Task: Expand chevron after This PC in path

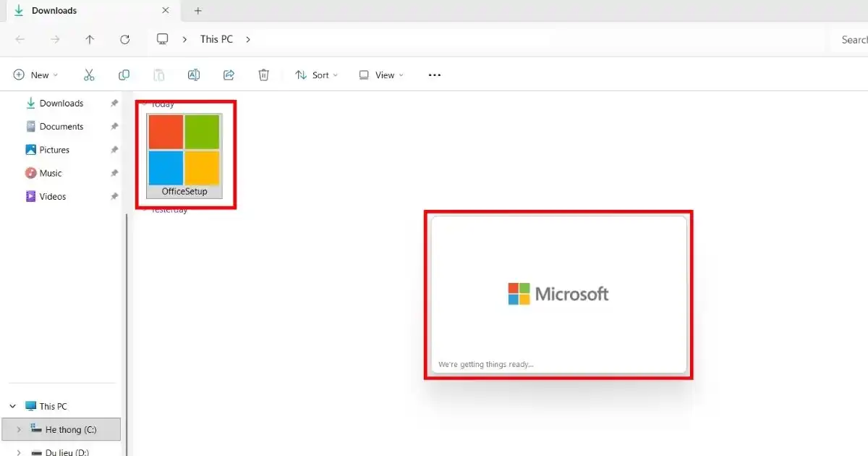Action: [x=248, y=39]
